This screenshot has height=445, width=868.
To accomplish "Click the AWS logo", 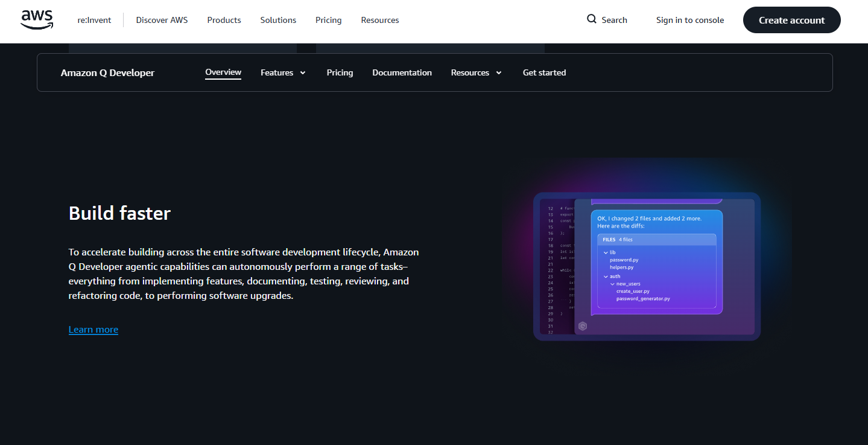I will click(x=37, y=20).
